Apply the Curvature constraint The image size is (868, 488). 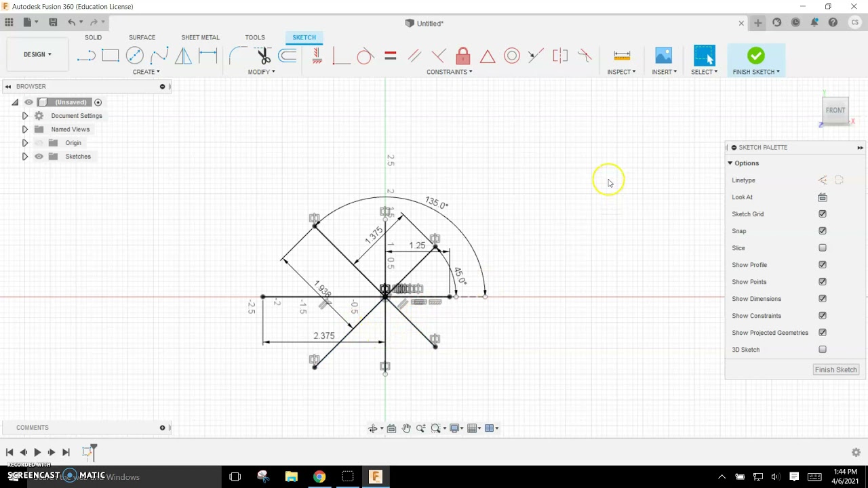pyautogui.click(x=585, y=56)
